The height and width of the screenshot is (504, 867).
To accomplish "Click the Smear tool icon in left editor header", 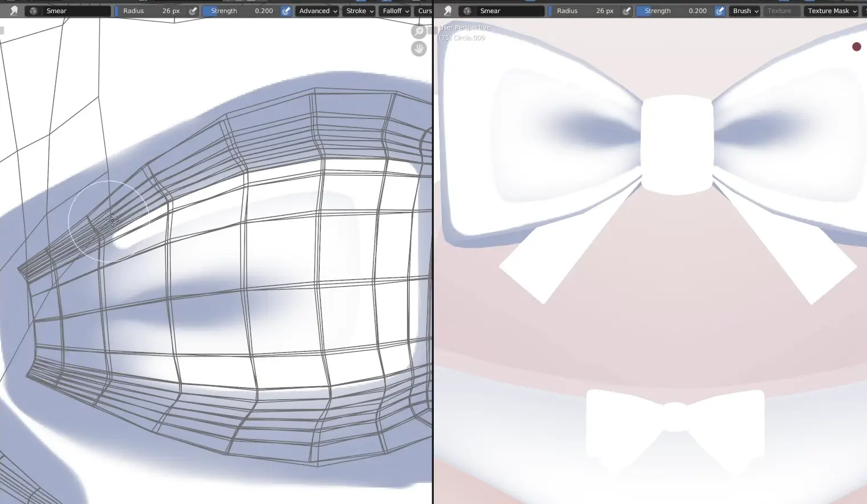I will coord(14,11).
